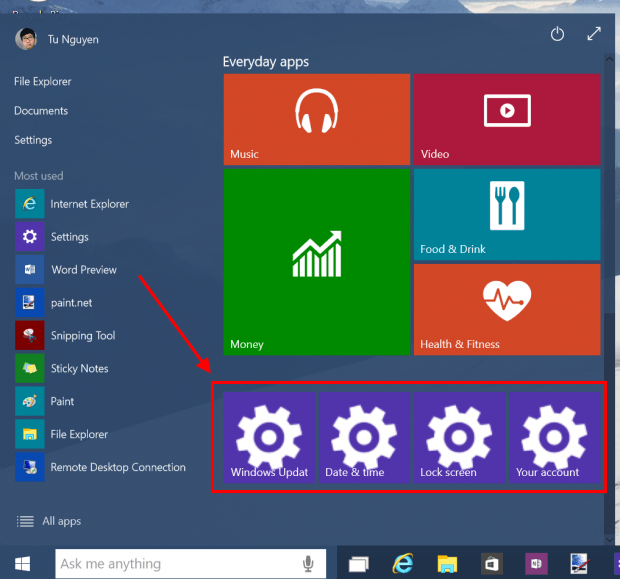Click the power button icon

(x=557, y=34)
